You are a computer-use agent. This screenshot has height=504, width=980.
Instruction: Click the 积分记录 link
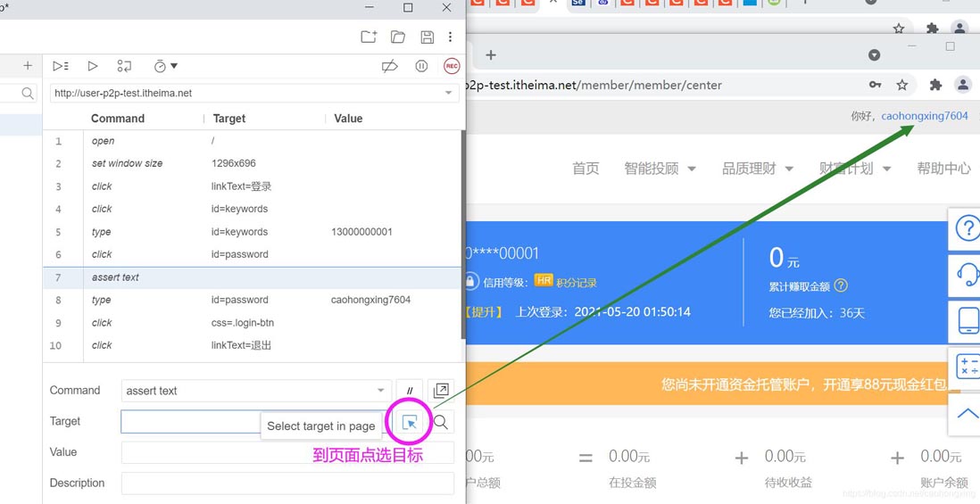coord(576,282)
